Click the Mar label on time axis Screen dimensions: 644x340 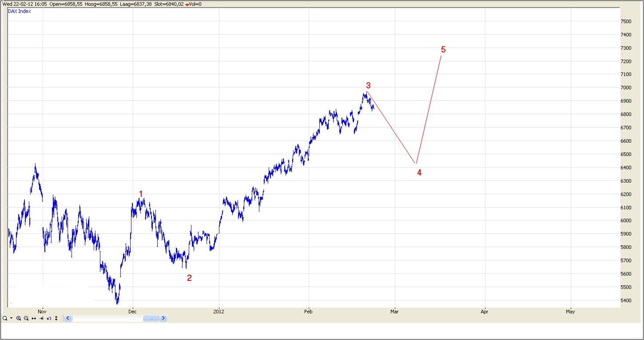[x=394, y=312]
